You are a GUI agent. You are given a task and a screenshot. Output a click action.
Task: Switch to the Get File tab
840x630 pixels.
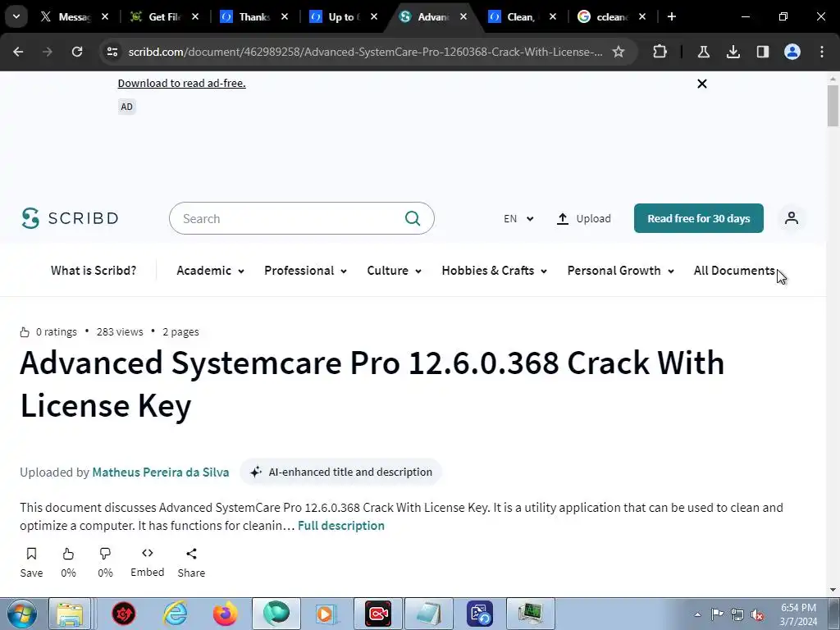tap(163, 16)
